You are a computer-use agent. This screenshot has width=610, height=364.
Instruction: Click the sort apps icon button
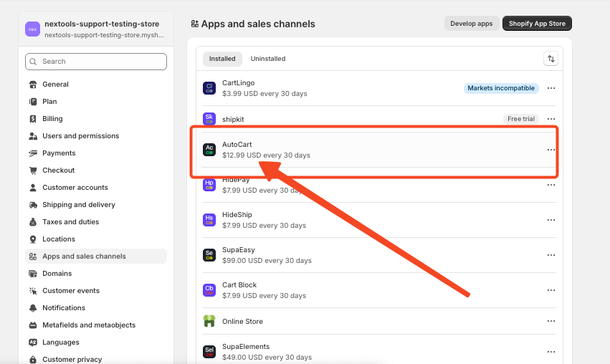pyautogui.click(x=551, y=59)
